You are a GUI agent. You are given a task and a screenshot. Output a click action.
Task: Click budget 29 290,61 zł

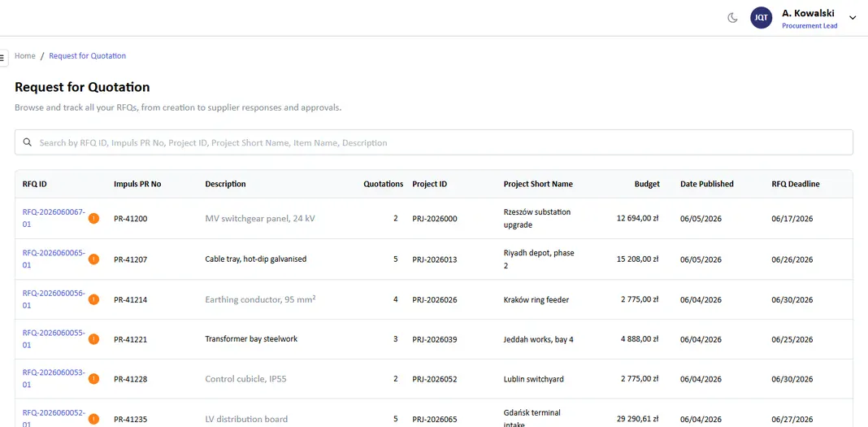[637, 419]
